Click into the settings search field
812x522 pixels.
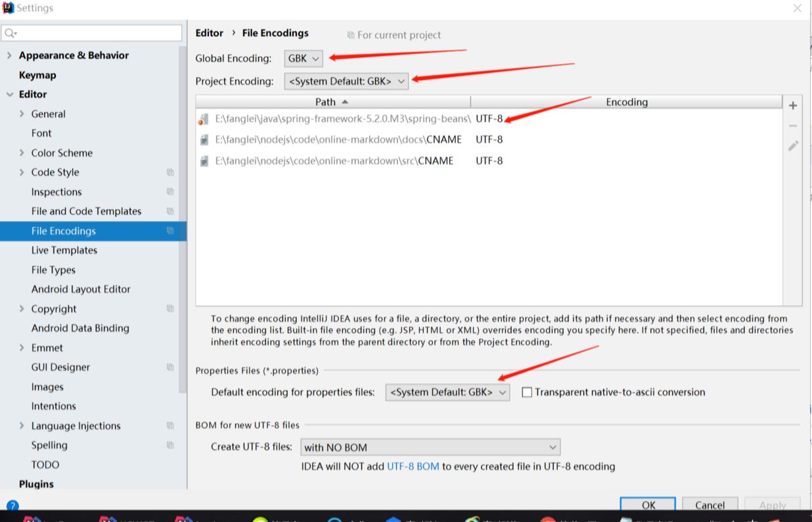tap(92, 33)
